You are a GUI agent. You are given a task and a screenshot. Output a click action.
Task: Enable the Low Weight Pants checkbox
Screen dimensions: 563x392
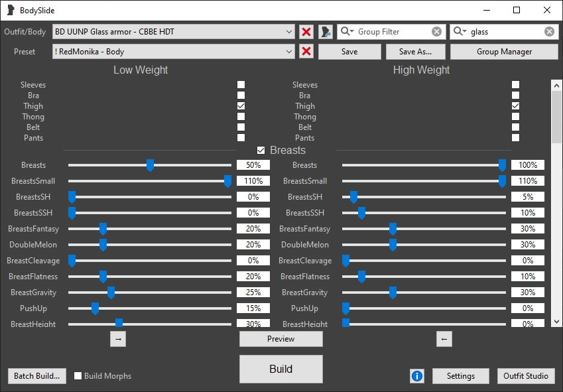(x=241, y=137)
